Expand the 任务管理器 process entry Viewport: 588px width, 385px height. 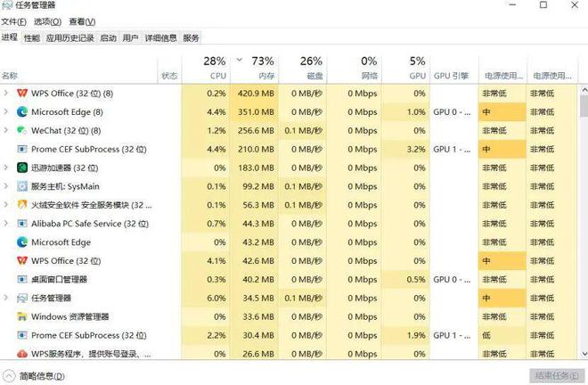pyautogui.click(x=5, y=298)
